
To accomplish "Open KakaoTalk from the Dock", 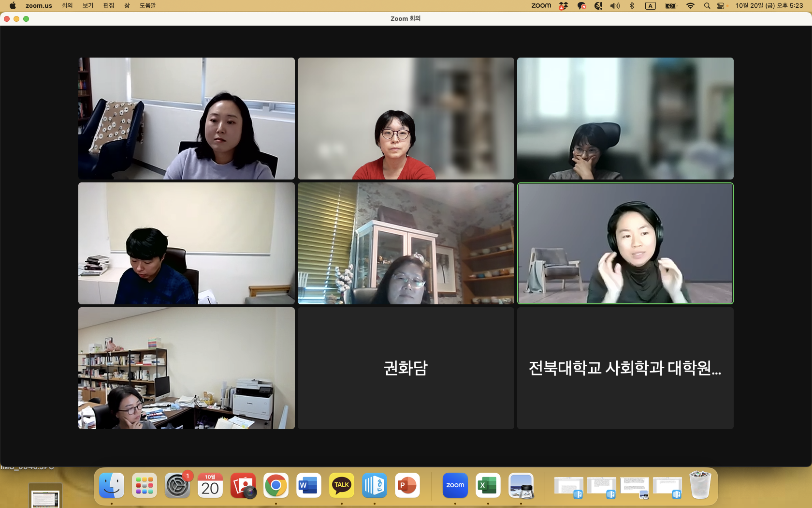I will (x=341, y=485).
